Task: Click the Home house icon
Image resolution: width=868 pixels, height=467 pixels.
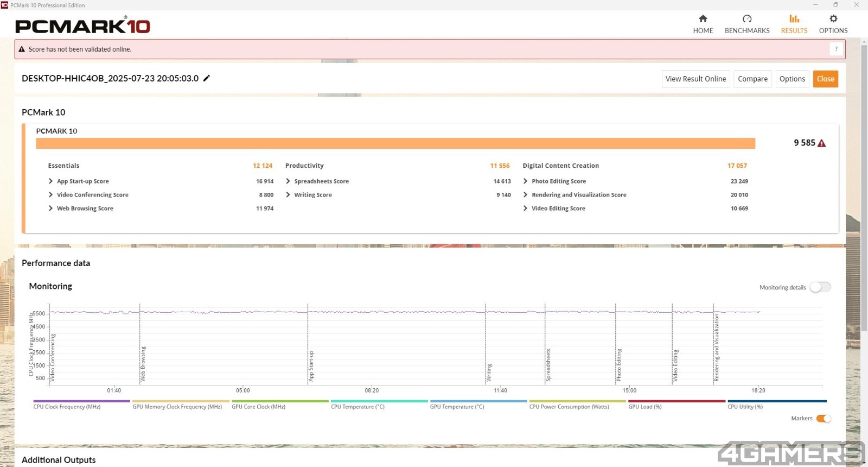Action: pyautogui.click(x=703, y=18)
